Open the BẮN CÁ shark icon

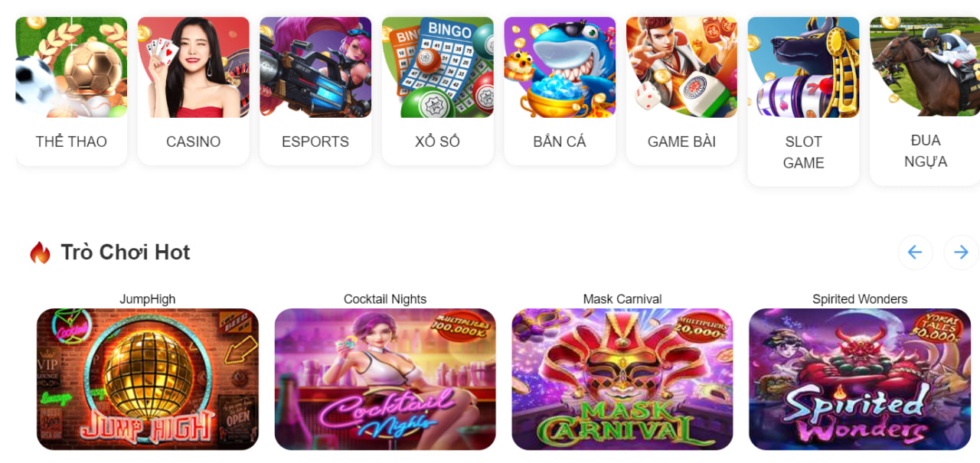tap(560, 67)
